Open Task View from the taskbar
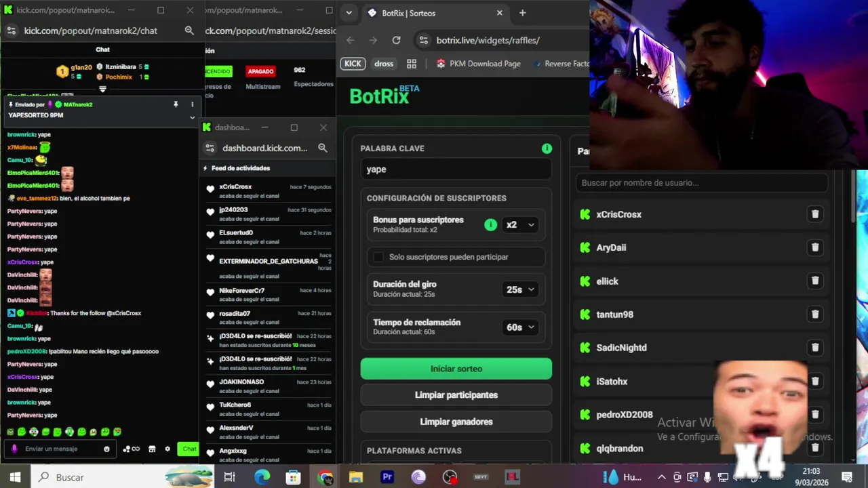This screenshot has width=868, height=488. tap(229, 477)
